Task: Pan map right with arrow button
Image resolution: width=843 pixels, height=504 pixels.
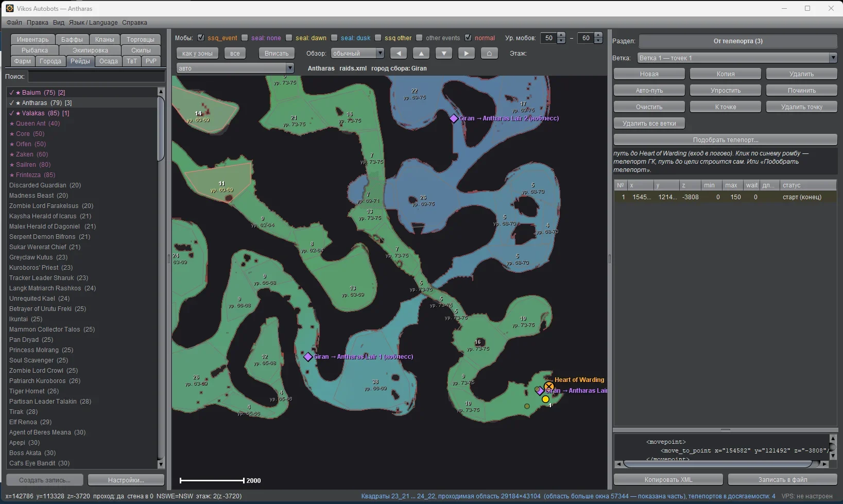Action: coord(467,53)
